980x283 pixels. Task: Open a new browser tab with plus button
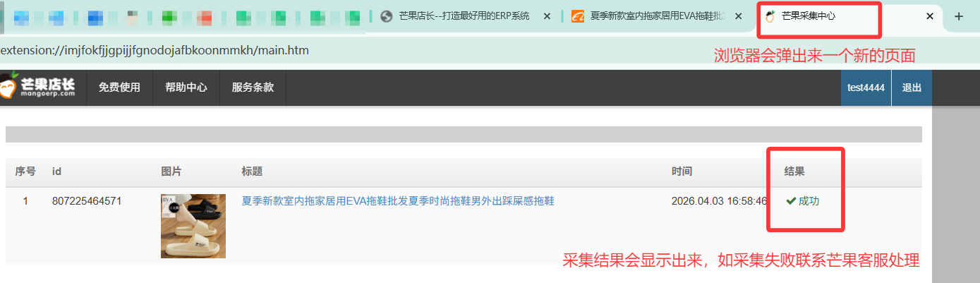coord(958,17)
